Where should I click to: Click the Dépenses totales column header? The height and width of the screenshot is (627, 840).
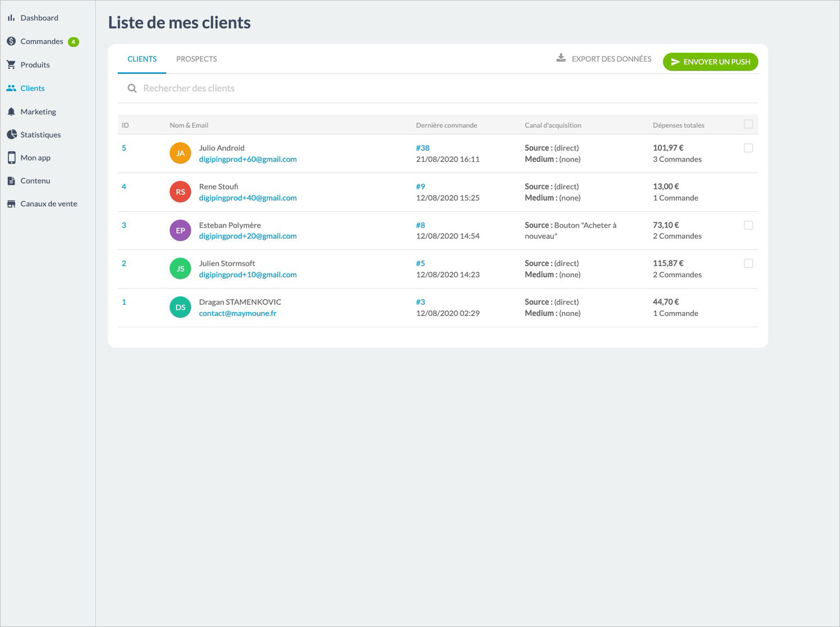click(x=679, y=126)
